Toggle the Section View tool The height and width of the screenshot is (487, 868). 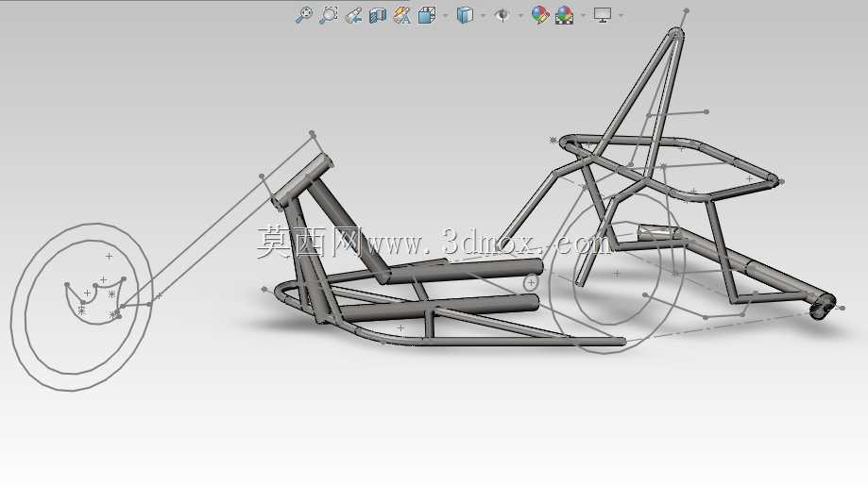(378, 15)
